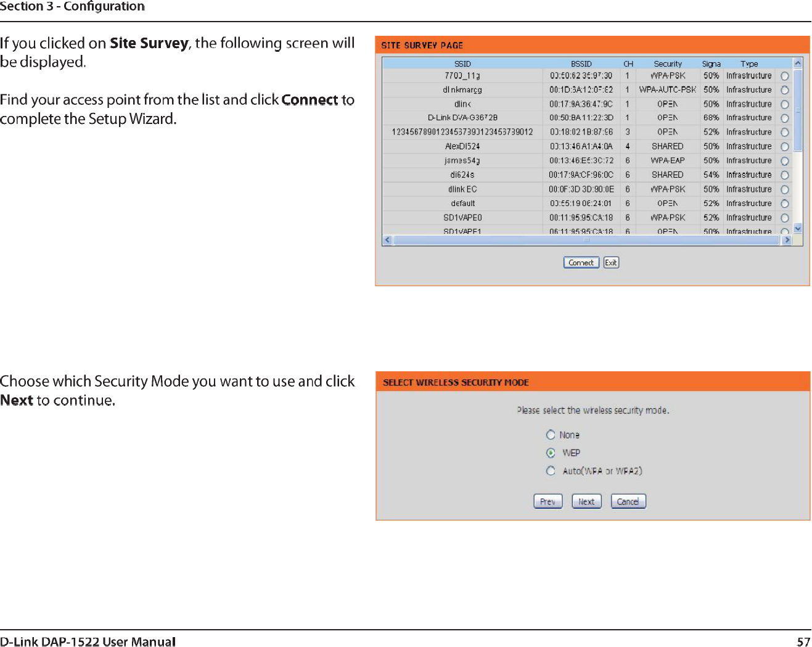Click the '54%' signal cell
This screenshot has width=812, height=647.
click(712, 175)
